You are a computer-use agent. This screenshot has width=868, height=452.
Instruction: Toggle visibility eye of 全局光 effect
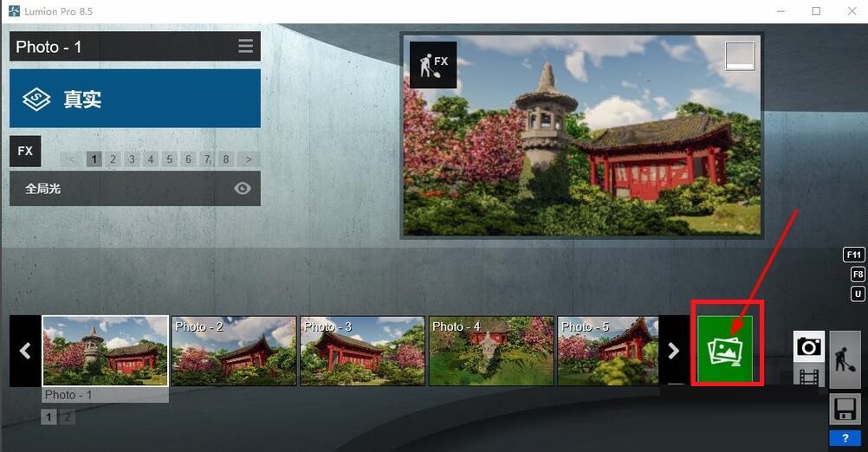(242, 189)
